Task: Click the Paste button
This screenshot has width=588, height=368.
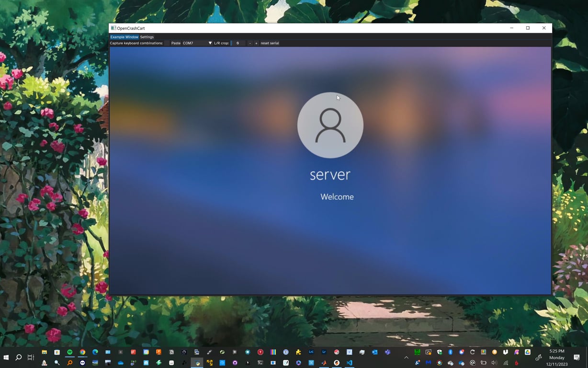Action: tap(175, 43)
